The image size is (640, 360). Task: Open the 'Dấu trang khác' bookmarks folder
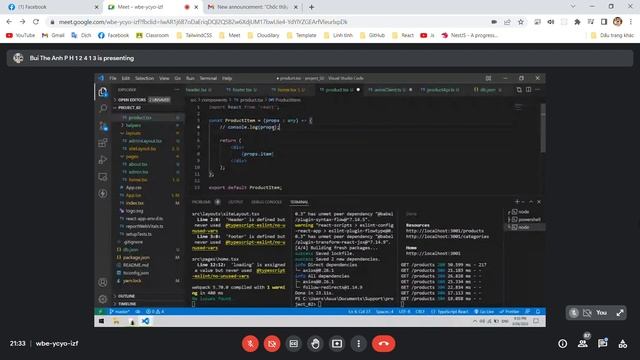pos(612,36)
